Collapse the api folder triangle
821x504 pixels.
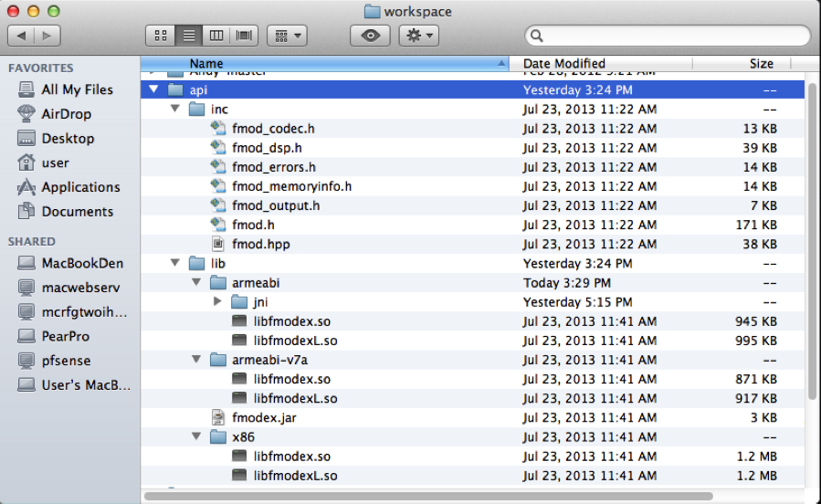(x=153, y=89)
